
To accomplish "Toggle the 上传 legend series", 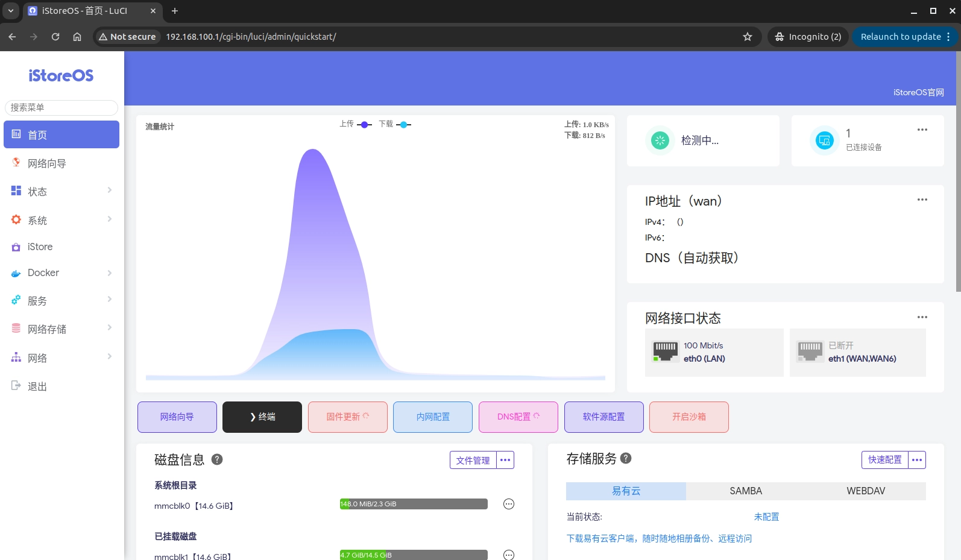I will (x=356, y=124).
